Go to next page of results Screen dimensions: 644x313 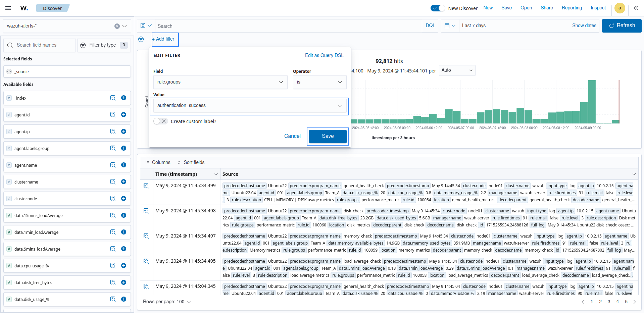coord(634,302)
